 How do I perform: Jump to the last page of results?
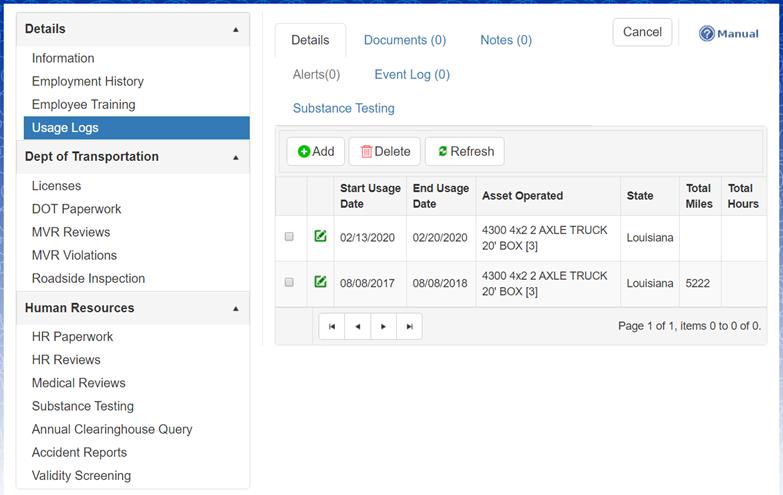[x=409, y=326]
